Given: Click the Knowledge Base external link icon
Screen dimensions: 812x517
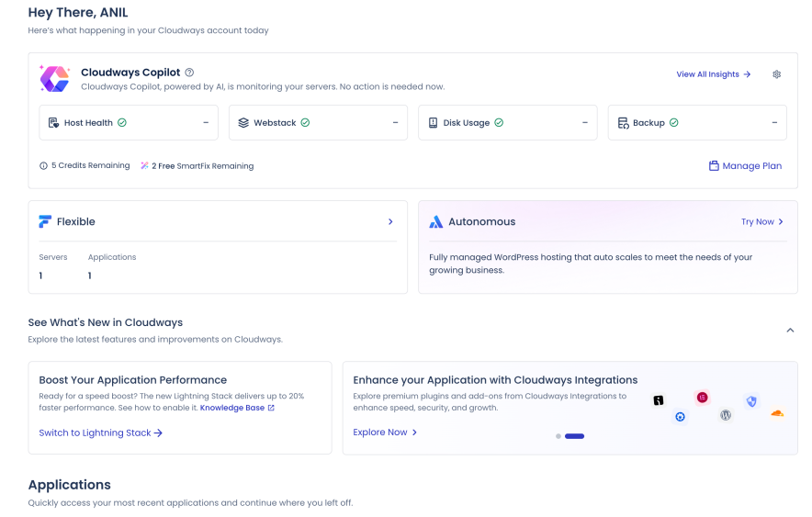Looking at the screenshot, I should [271, 408].
